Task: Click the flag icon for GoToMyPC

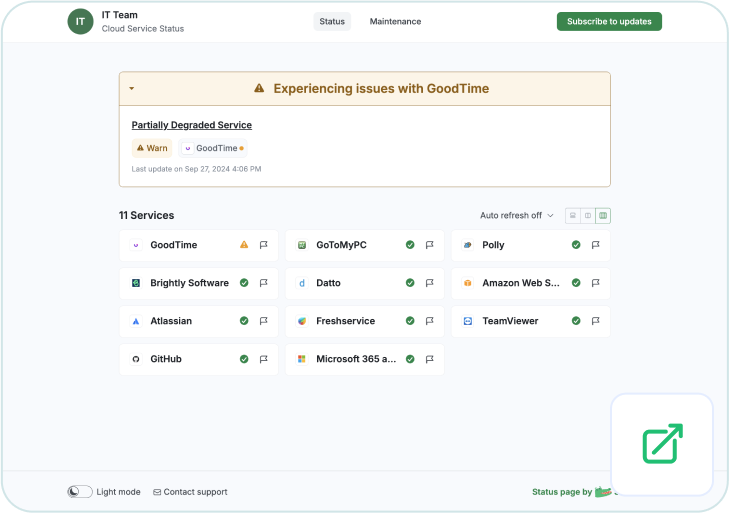Action: 430,245
